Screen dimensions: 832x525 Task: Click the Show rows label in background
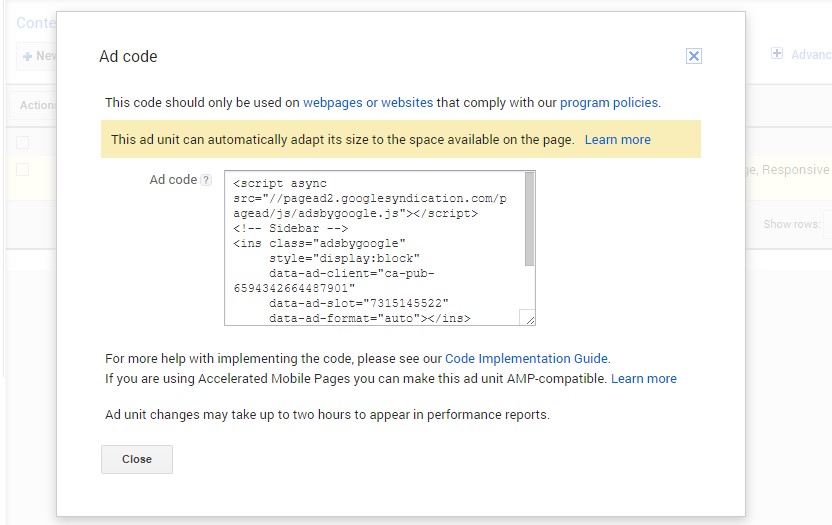(x=792, y=225)
